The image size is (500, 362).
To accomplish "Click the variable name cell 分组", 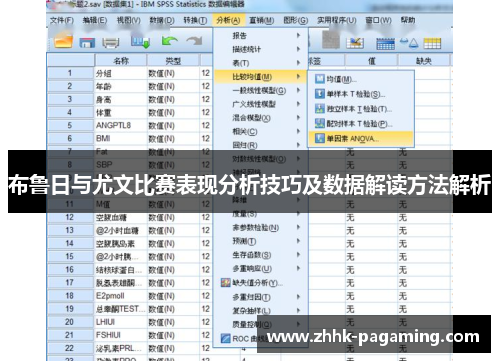I will (x=121, y=73).
